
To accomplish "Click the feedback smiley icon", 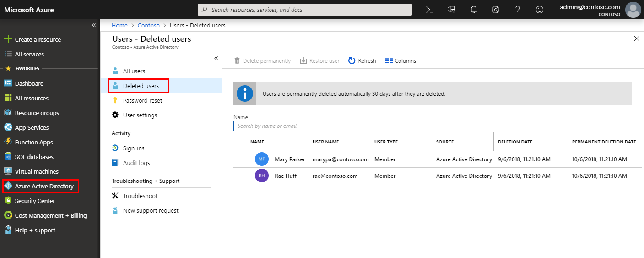I will point(540,10).
